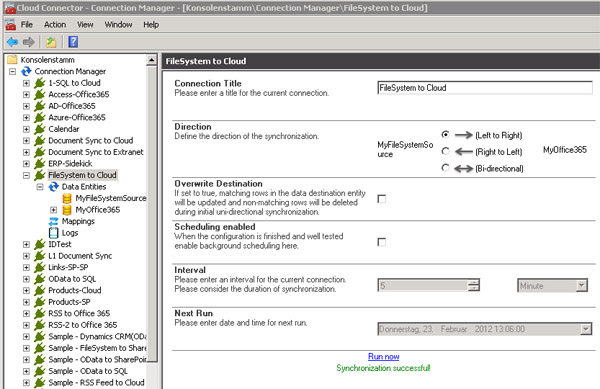Click the Konsolenstamm folder icon
The image size is (600, 389).
coord(13,60)
